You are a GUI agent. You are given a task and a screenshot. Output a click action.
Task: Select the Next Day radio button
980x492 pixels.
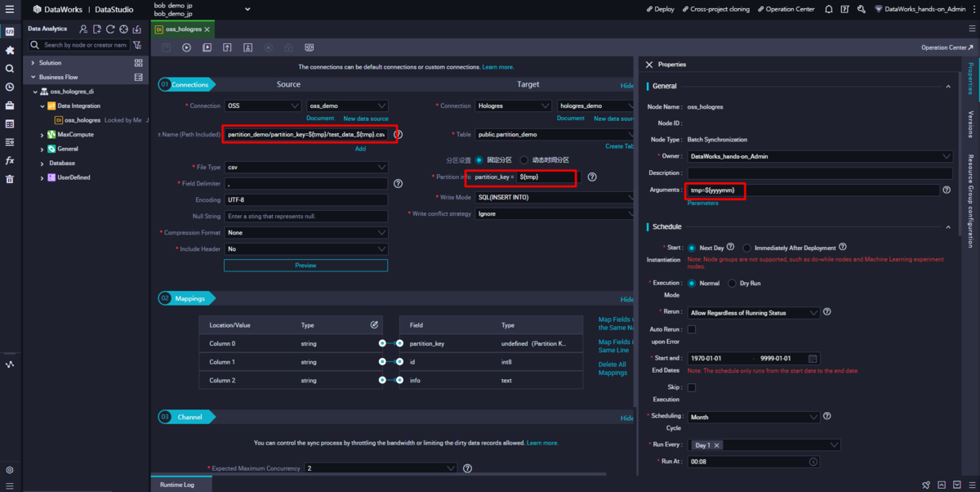tap(692, 248)
